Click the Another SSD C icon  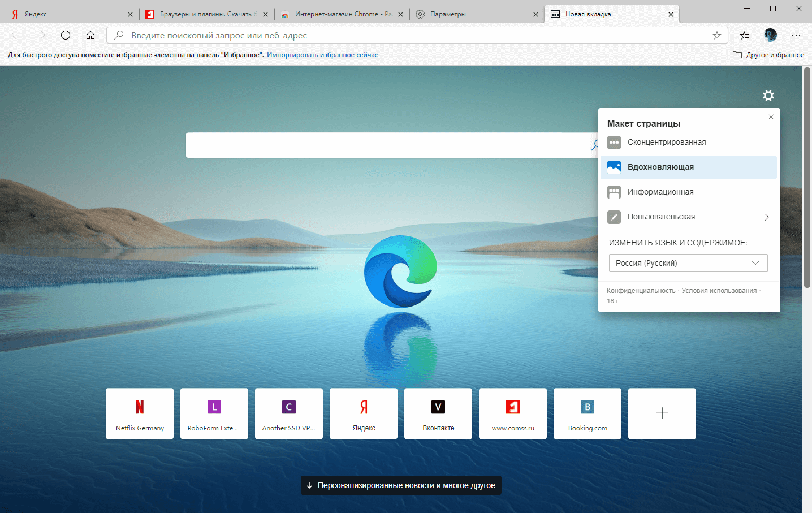point(289,407)
